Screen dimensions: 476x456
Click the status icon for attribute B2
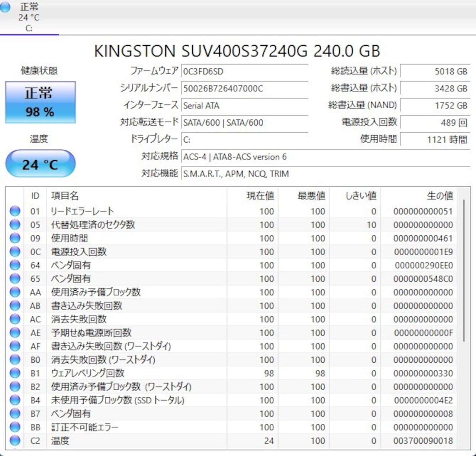(15, 387)
